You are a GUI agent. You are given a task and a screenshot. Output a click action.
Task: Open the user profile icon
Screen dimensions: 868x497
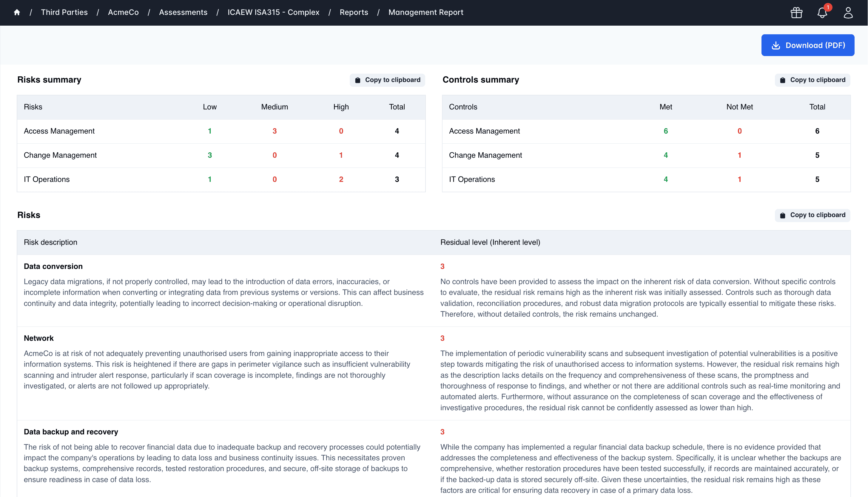point(848,13)
